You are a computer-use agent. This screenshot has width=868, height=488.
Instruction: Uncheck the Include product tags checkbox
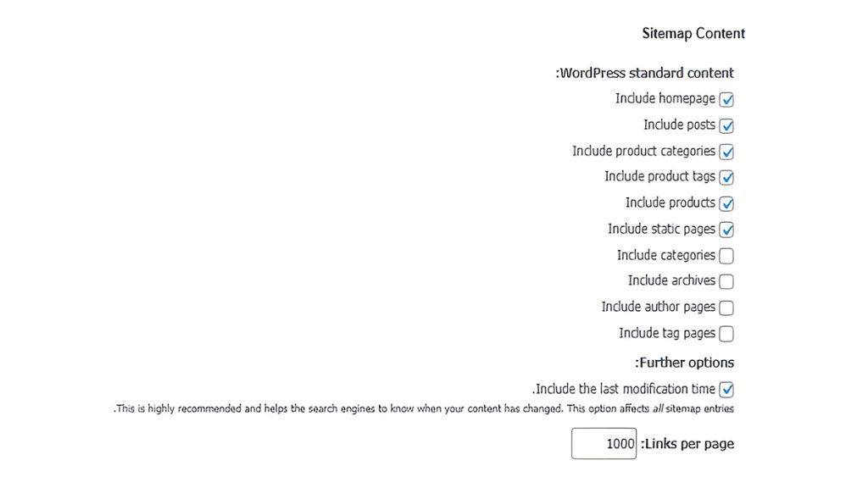(x=726, y=178)
